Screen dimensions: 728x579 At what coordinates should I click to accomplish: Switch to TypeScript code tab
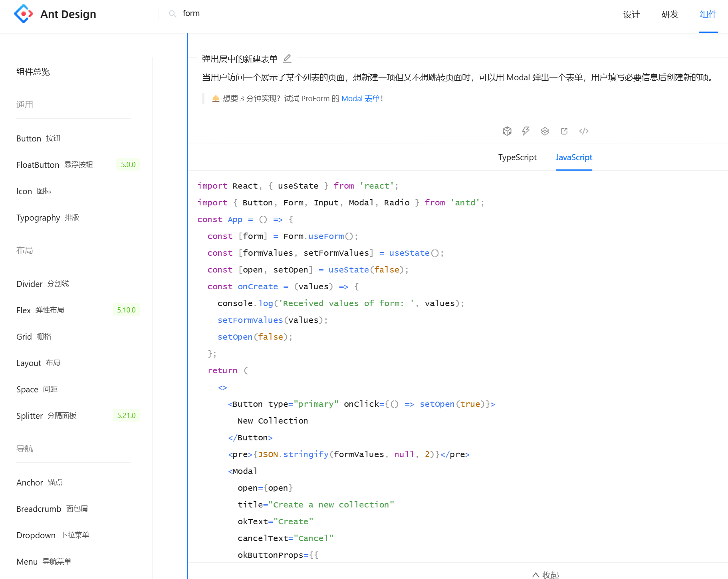pos(517,157)
